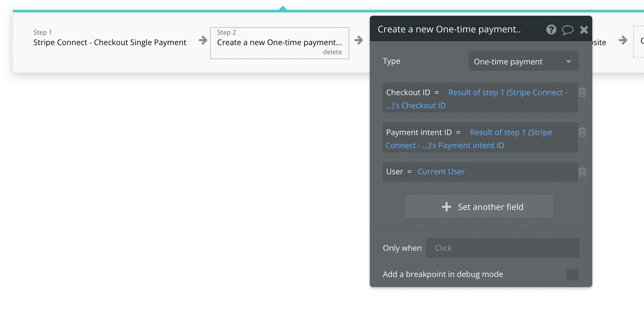Delete the Checkout ID field via trash icon
Image resolution: width=644 pixels, height=310 pixels.
(582, 92)
